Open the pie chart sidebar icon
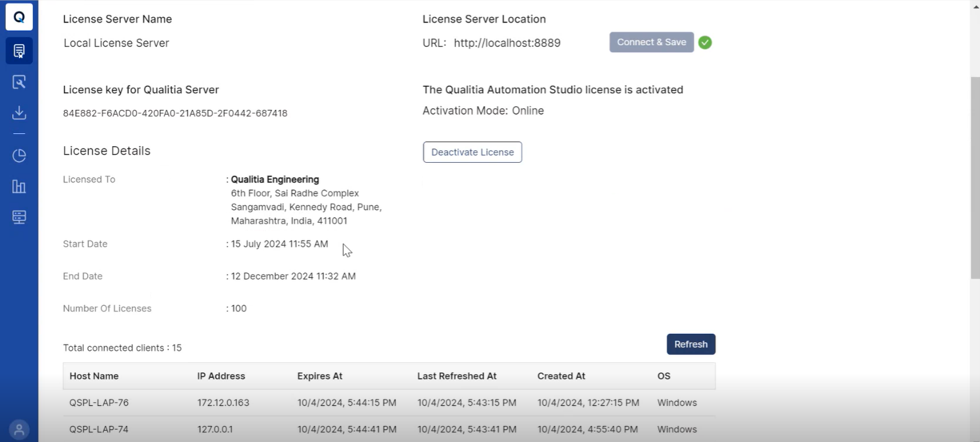980x442 pixels. click(x=19, y=156)
